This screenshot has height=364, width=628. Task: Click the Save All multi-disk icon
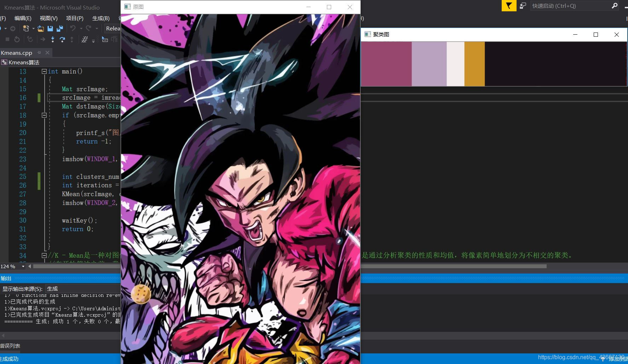(x=60, y=29)
